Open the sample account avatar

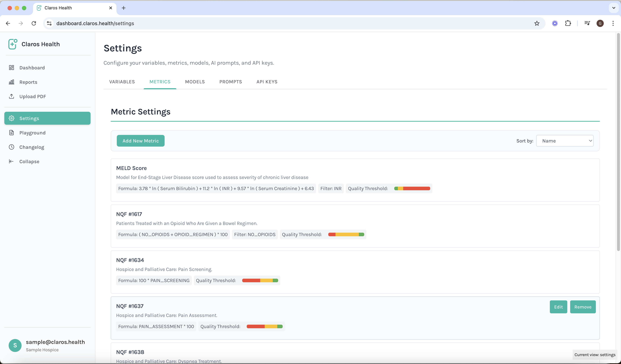(x=15, y=345)
